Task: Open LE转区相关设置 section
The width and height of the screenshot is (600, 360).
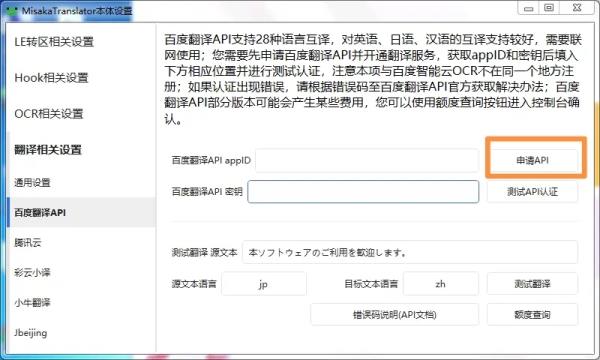Action: (54, 42)
